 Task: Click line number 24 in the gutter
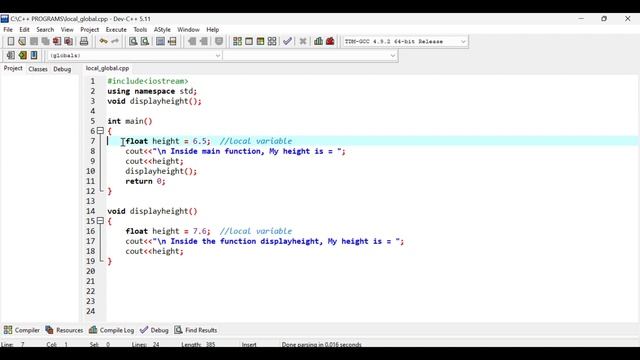coord(91,311)
